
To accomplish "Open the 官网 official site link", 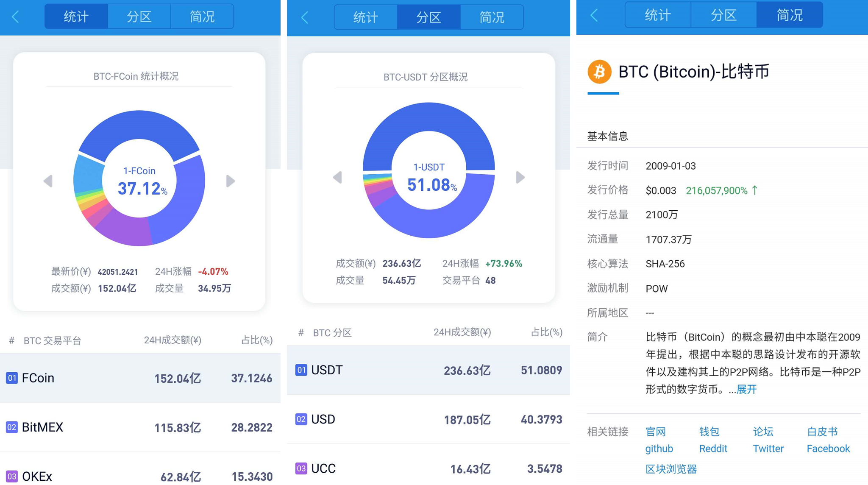I will 656,432.
